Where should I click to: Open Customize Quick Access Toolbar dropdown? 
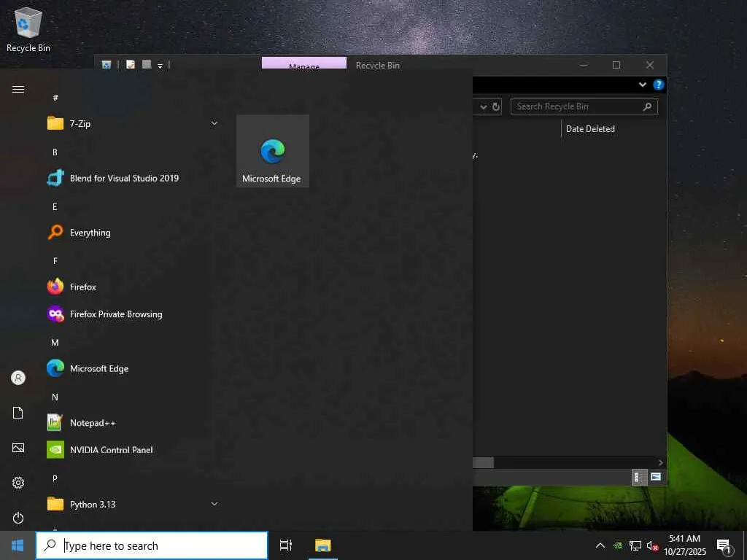click(160, 66)
